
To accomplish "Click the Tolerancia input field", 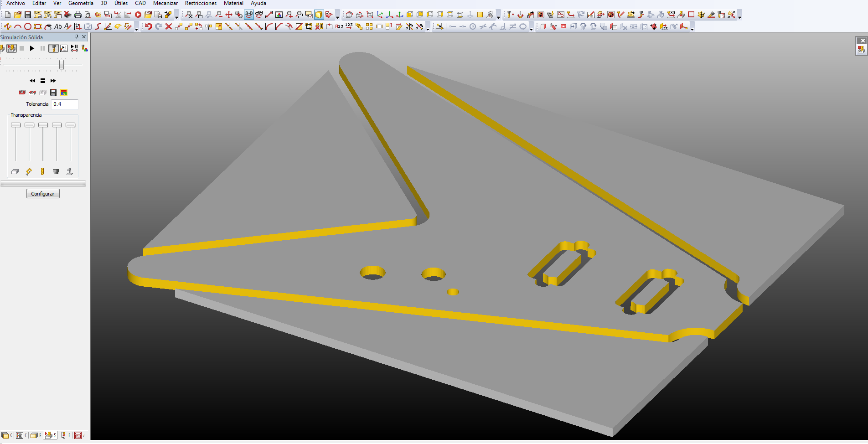I will pyautogui.click(x=65, y=104).
